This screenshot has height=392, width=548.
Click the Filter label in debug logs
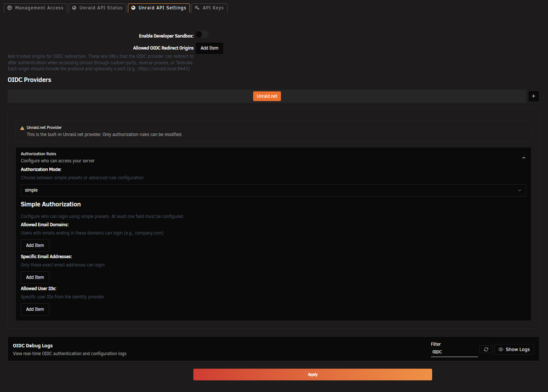[x=436, y=344]
